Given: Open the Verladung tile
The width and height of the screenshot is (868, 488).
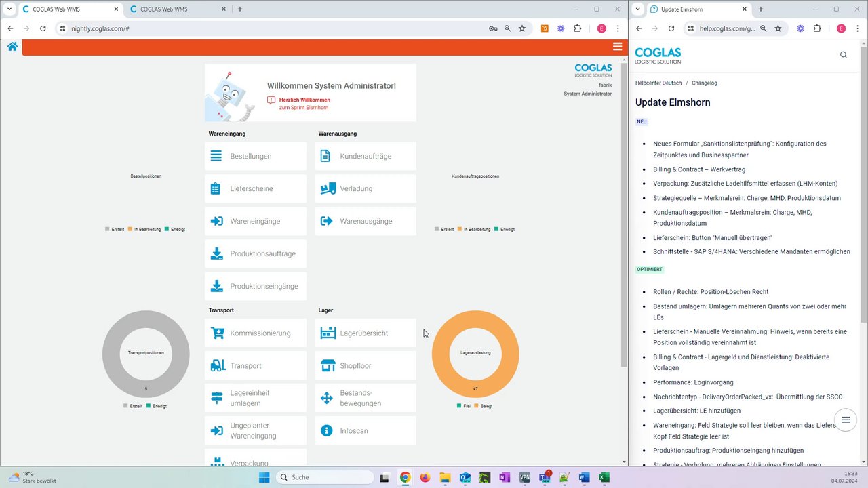Looking at the screenshot, I should pos(366,188).
